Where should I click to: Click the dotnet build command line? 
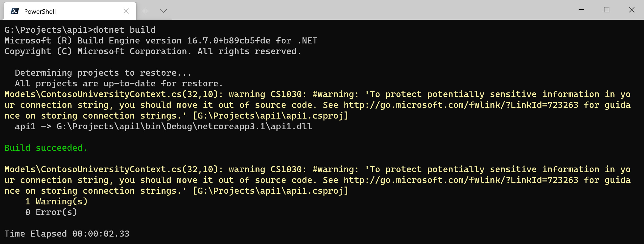80,30
